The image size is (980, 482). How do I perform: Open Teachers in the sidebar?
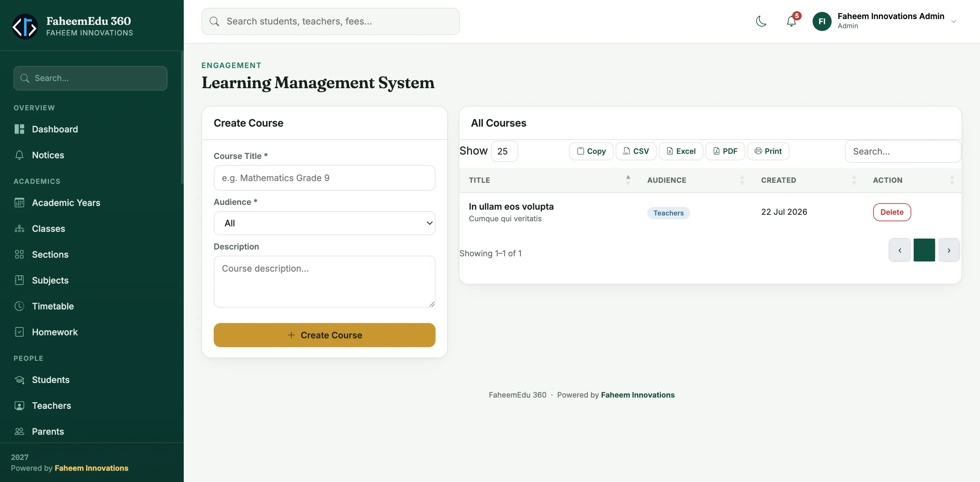51,405
